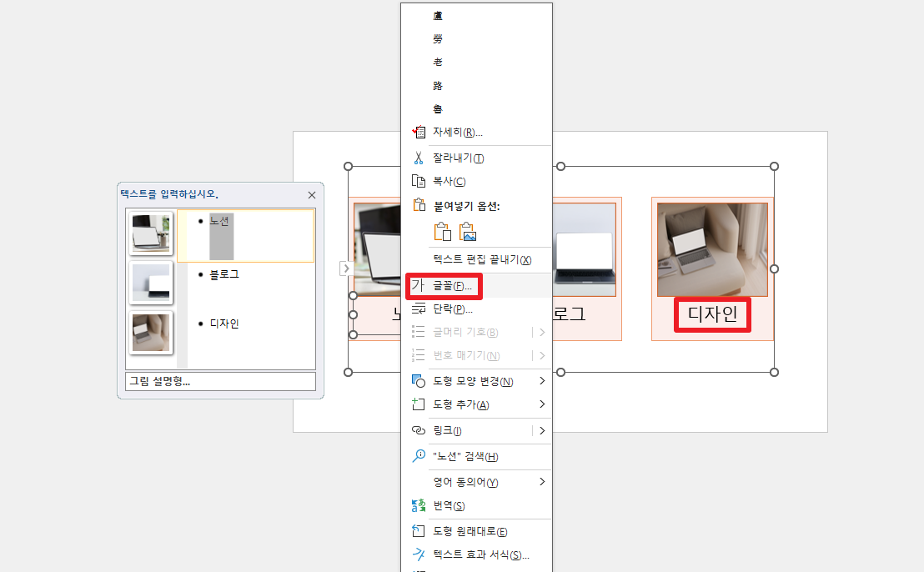Click the Link icon next to 링크
924x572 pixels.
[x=418, y=431]
